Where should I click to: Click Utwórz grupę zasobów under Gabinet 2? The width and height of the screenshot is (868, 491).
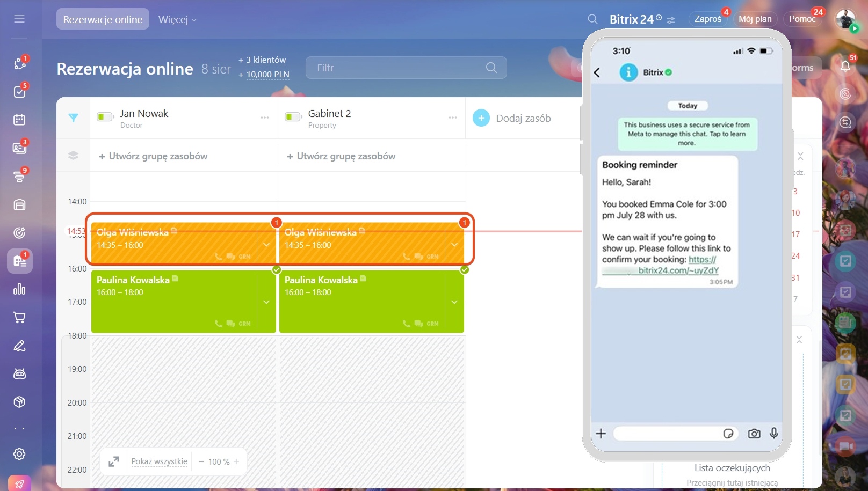tap(341, 156)
